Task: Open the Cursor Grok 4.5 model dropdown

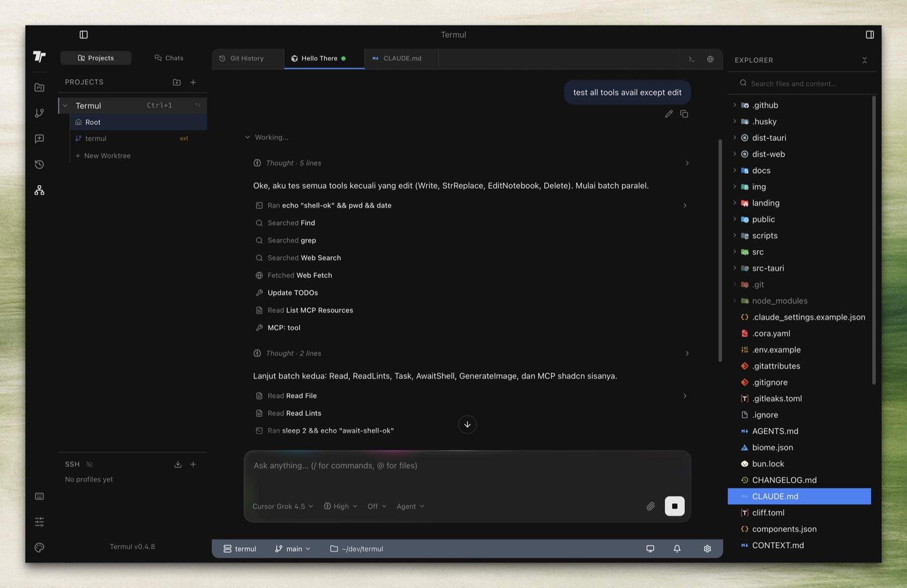Action: click(x=283, y=506)
